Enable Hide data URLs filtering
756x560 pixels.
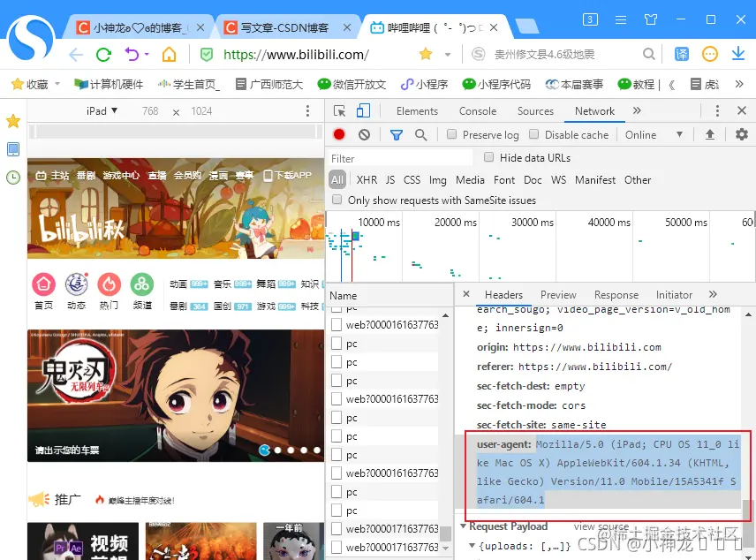[x=489, y=157]
